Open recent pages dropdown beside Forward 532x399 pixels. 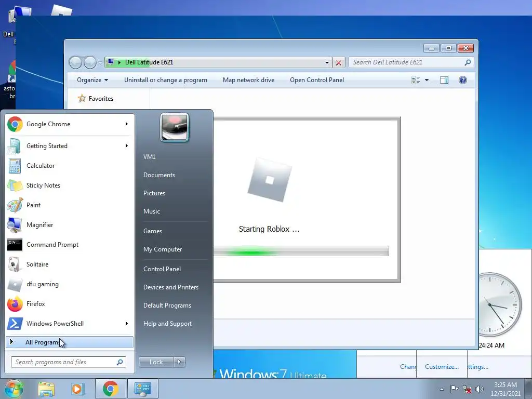coord(100,62)
